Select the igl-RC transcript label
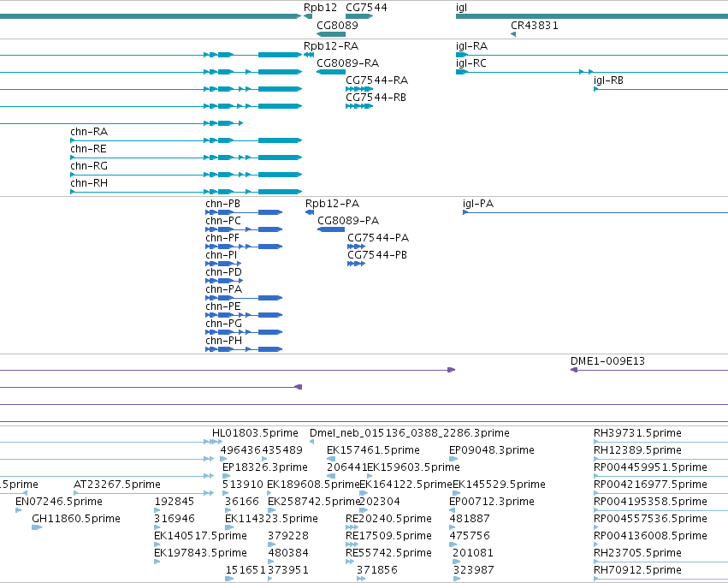Image resolution: width=728 pixels, height=583 pixels. click(471, 63)
